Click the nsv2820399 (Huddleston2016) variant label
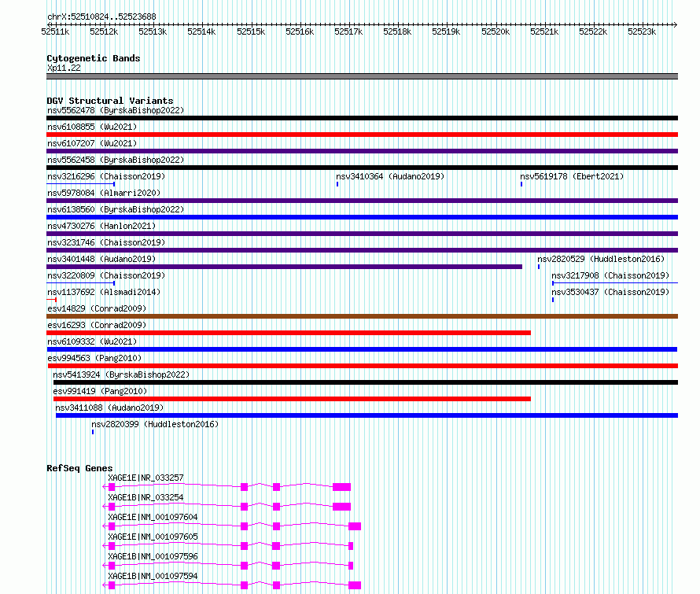This screenshot has height=594, width=700. coord(155,424)
